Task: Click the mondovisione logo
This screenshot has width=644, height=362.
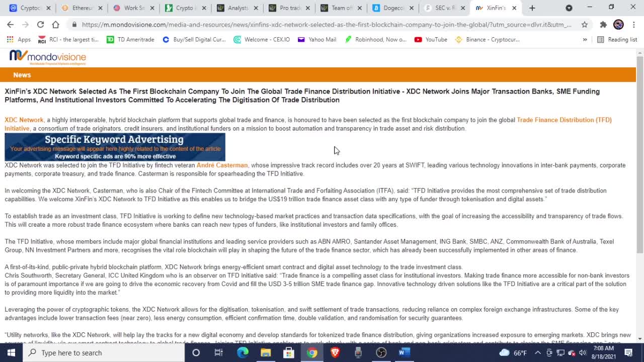Action: point(48,58)
